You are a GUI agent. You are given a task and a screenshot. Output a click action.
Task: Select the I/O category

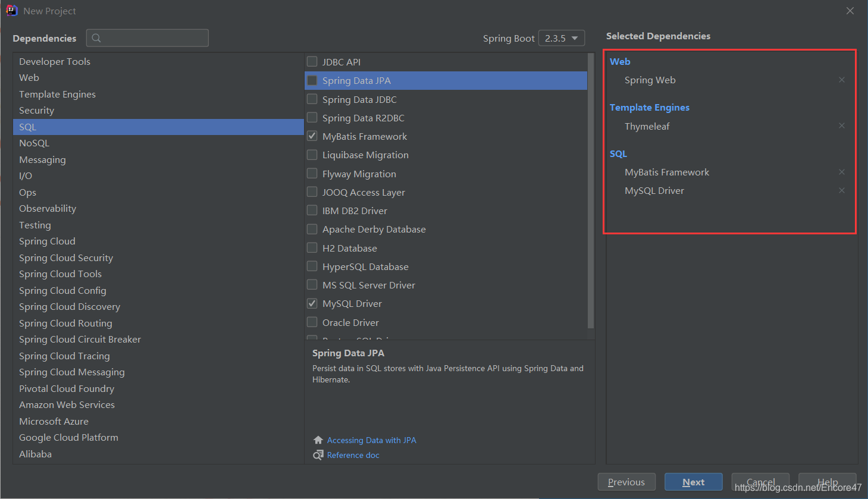tap(158, 176)
